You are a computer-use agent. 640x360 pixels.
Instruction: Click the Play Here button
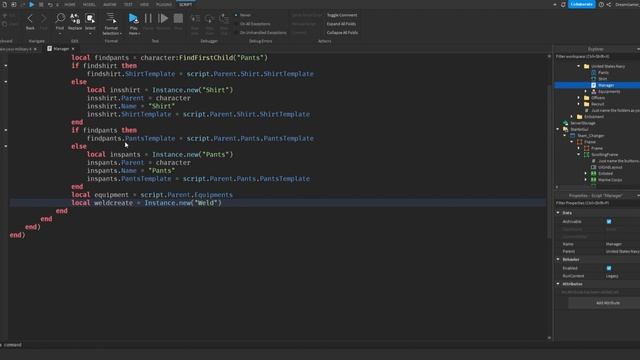click(133, 23)
